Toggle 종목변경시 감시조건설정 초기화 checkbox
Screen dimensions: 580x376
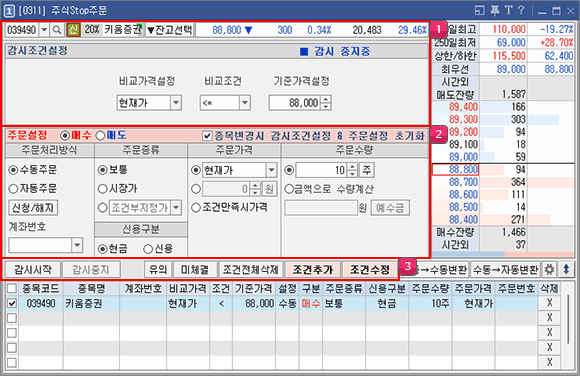[x=207, y=136]
